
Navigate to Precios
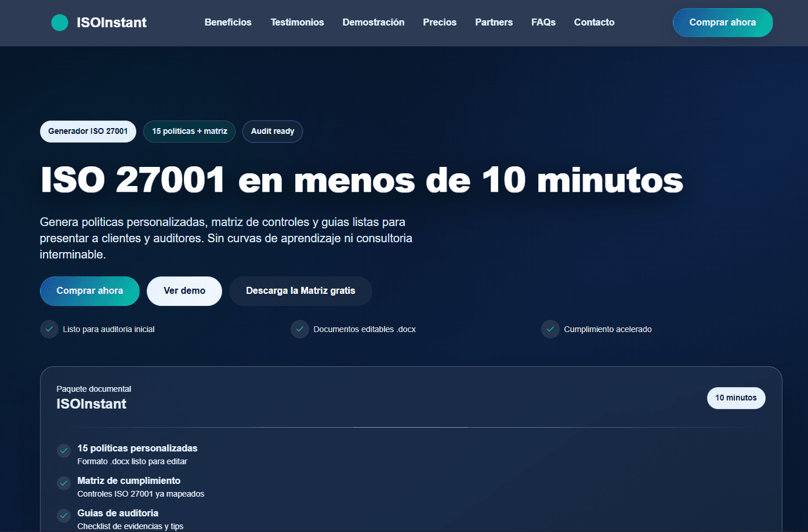pyautogui.click(x=440, y=23)
